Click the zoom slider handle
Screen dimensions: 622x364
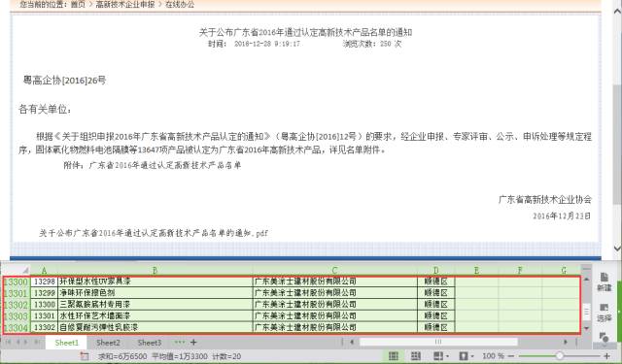coord(560,356)
